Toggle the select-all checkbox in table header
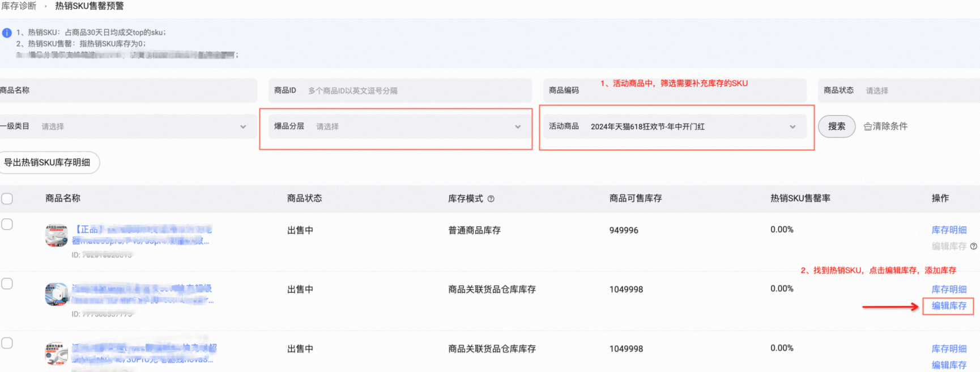This screenshot has height=372, width=980. pyautogui.click(x=7, y=199)
